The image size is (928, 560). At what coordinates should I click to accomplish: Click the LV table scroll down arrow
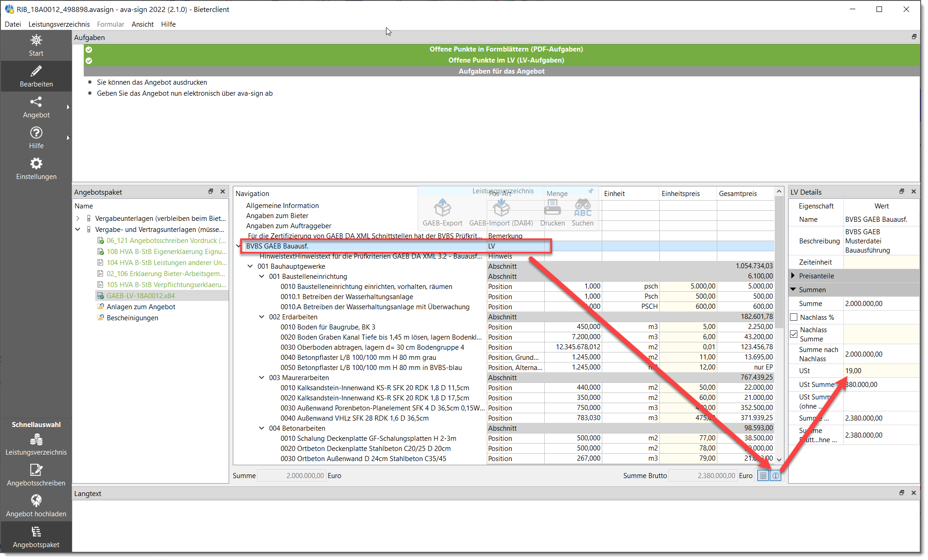pyautogui.click(x=779, y=459)
